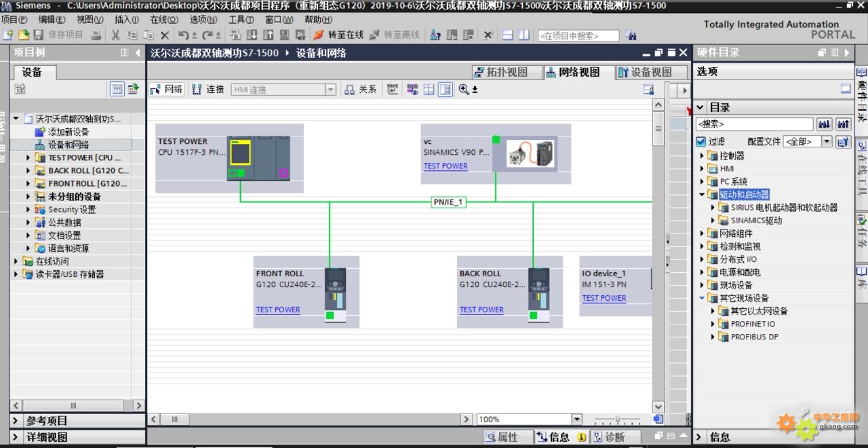
Task: Click the copy toolbar icon
Action: click(x=132, y=35)
